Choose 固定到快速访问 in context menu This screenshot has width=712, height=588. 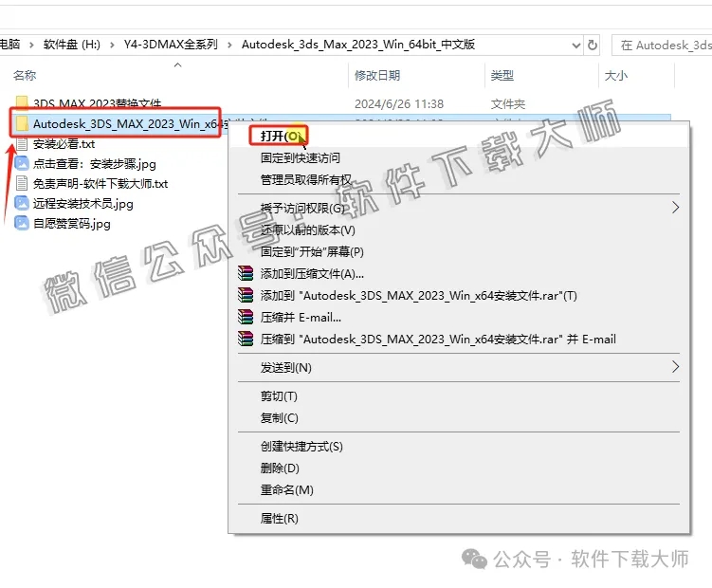coord(301,157)
